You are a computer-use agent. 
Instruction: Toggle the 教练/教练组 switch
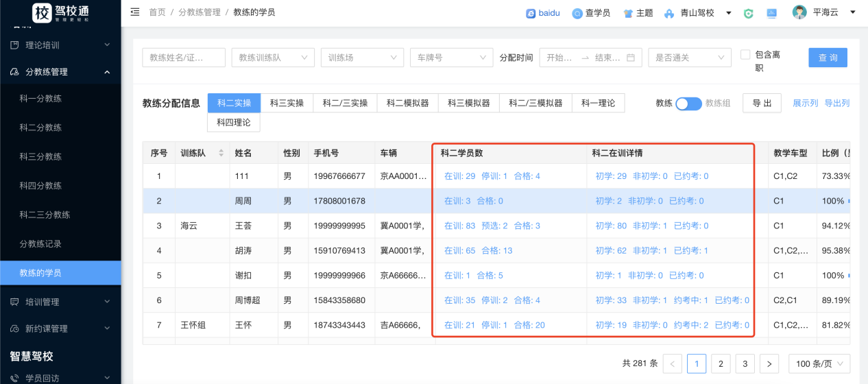[688, 104]
